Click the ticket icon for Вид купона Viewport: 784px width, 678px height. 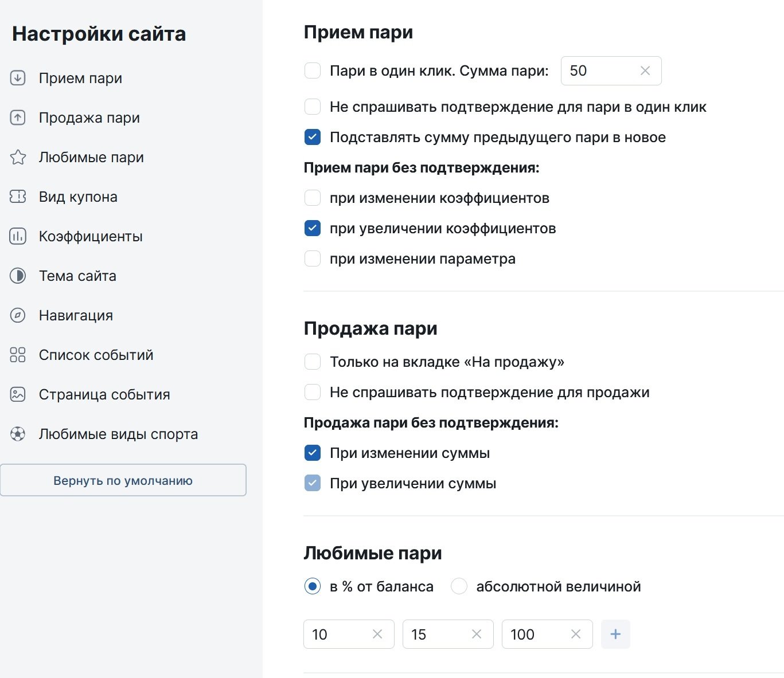[x=18, y=197]
